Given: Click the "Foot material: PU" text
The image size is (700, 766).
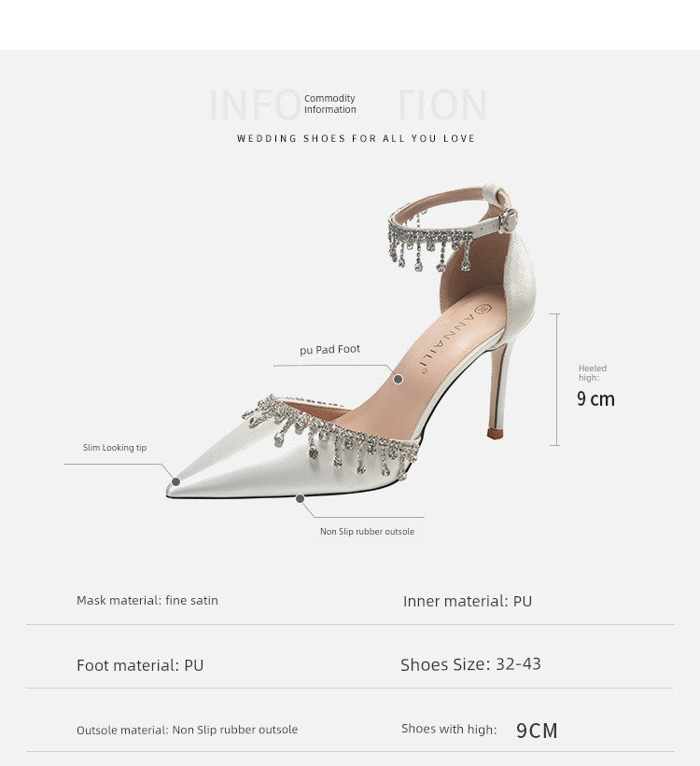Looking at the screenshot, I should click(x=140, y=665).
